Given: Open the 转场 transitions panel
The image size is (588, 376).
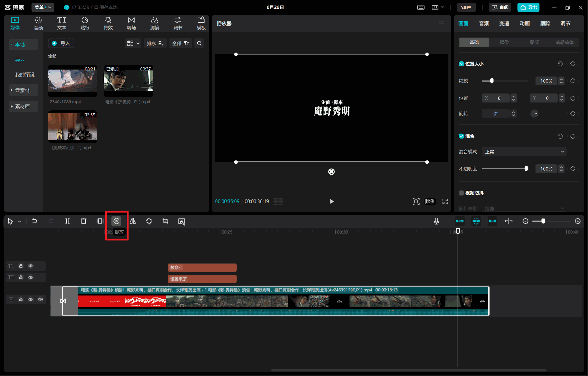Looking at the screenshot, I should (131, 24).
